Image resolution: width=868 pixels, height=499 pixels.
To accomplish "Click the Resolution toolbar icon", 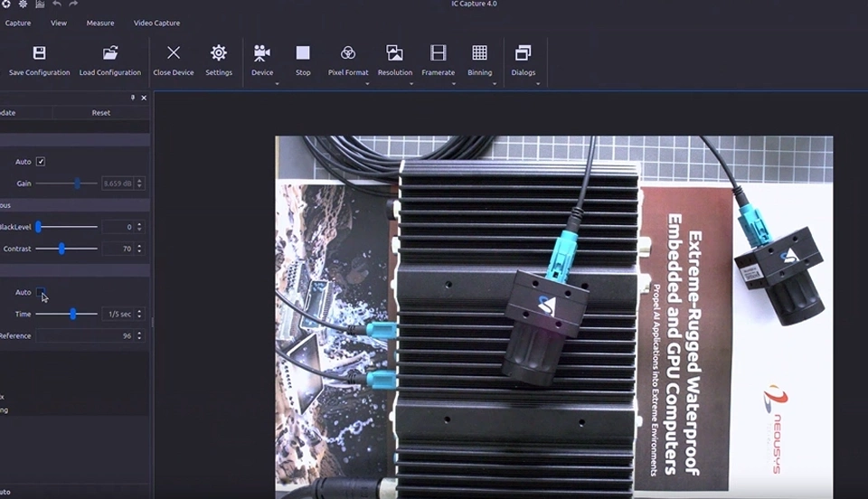I will point(394,53).
